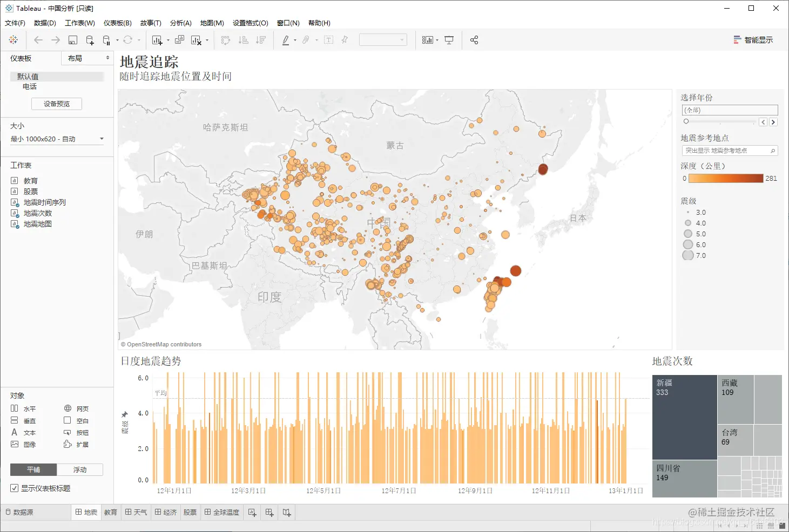Screen dimensions: 789x532
Task: Toggle mark labels text icon
Action: click(x=328, y=40)
